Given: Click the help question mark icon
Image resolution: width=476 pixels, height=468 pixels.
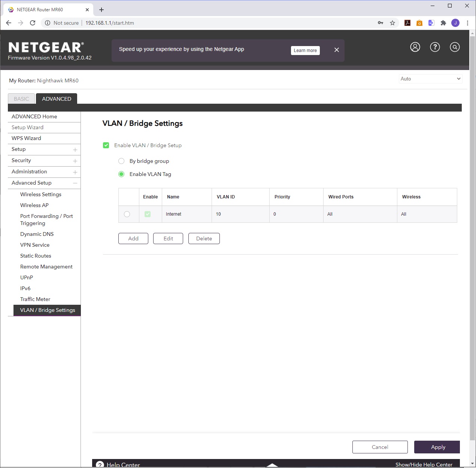Looking at the screenshot, I should tap(435, 47).
